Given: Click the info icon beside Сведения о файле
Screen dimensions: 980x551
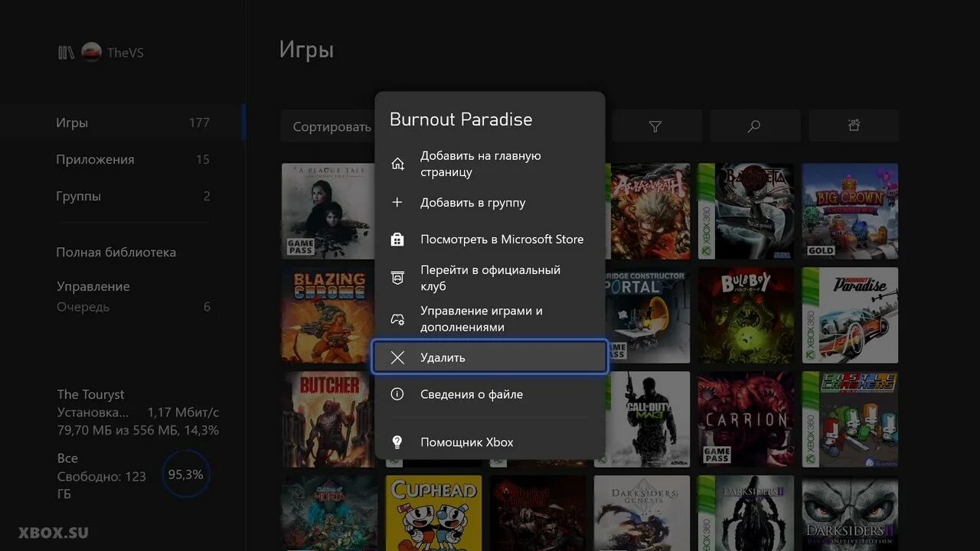Looking at the screenshot, I should pyautogui.click(x=397, y=394).
